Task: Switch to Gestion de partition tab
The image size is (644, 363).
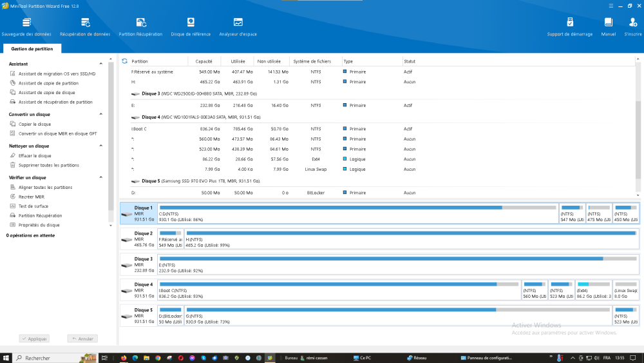Action: pyautogui.click(x=32, y=49)
